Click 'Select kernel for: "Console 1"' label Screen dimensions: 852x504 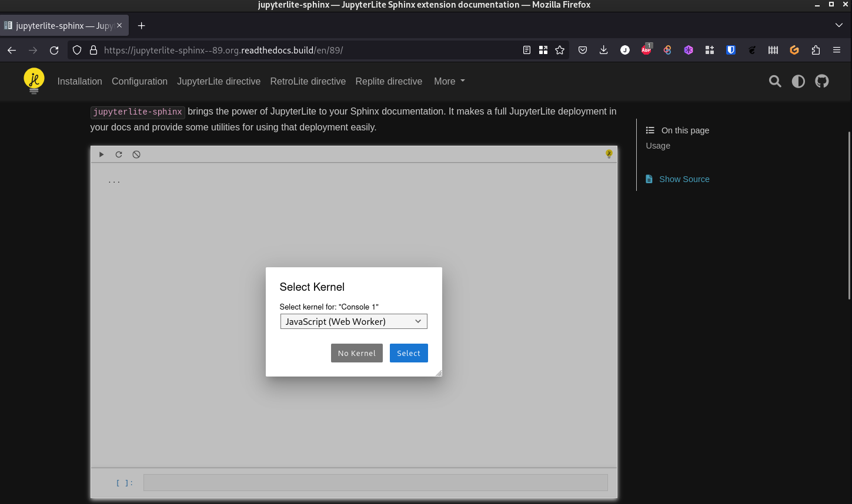[x=329, y=307]
